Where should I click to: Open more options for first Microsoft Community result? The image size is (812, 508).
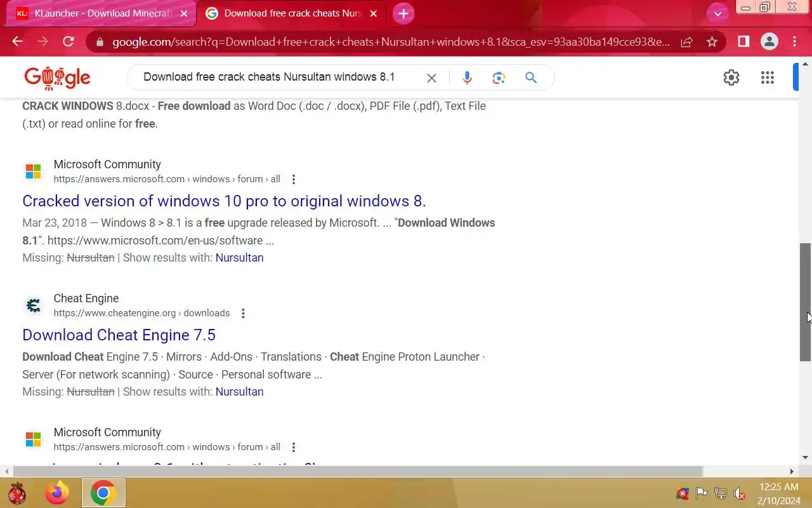click(293, 179)
